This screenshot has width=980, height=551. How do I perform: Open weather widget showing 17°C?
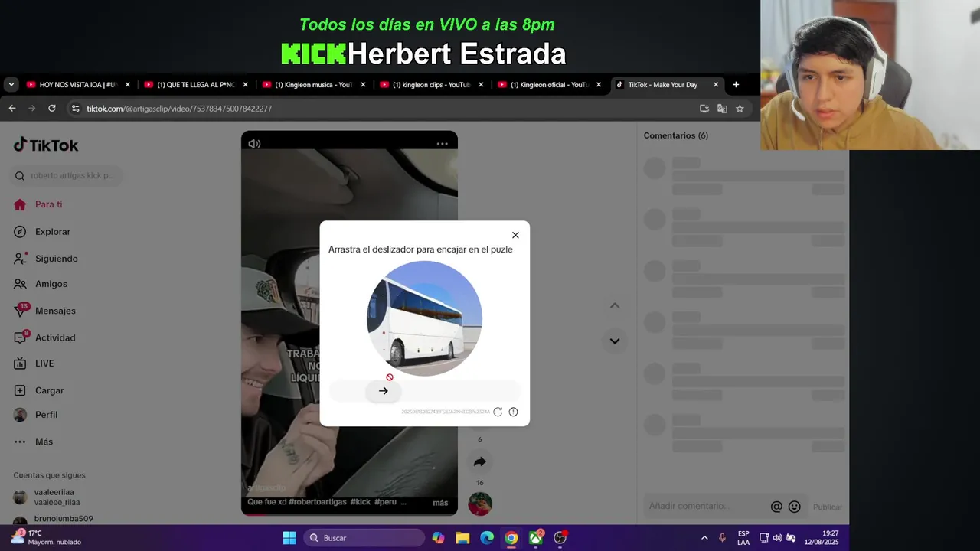tap(46, 538)
